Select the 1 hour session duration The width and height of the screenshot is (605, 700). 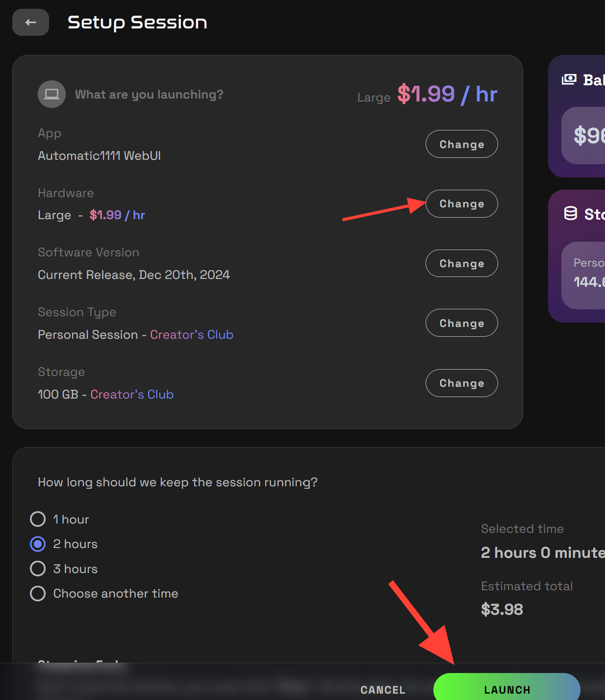[38, 519]
